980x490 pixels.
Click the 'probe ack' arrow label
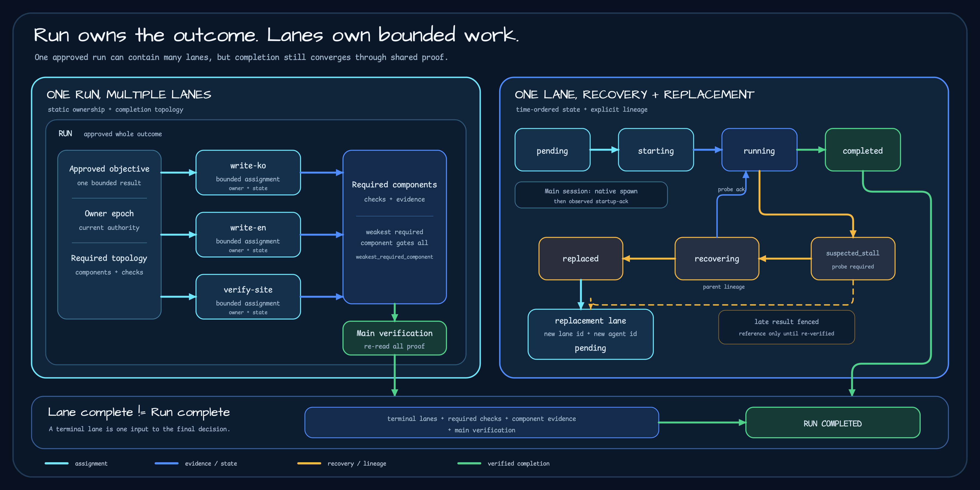(x=731, y=189)
